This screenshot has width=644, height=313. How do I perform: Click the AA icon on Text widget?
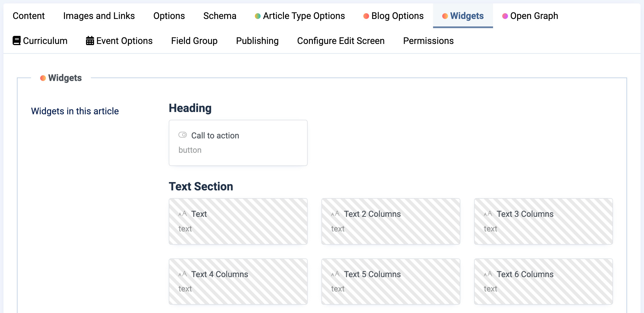coord(183,214)
